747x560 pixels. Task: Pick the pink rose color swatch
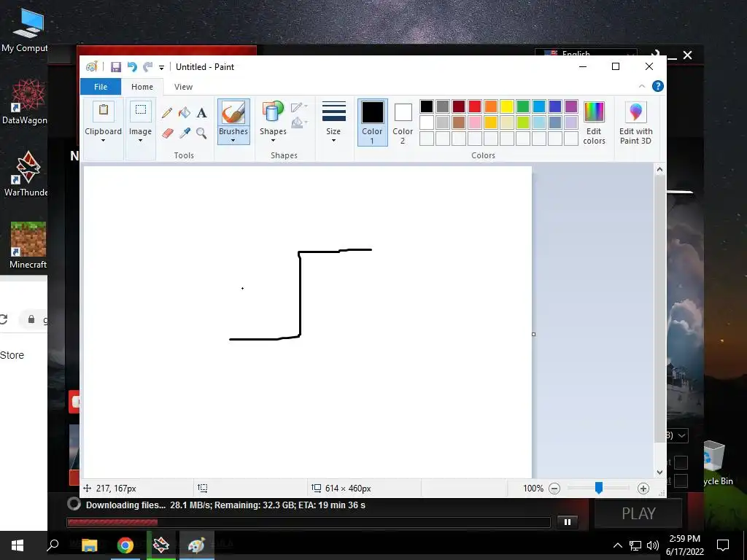(x=474, y=122)
